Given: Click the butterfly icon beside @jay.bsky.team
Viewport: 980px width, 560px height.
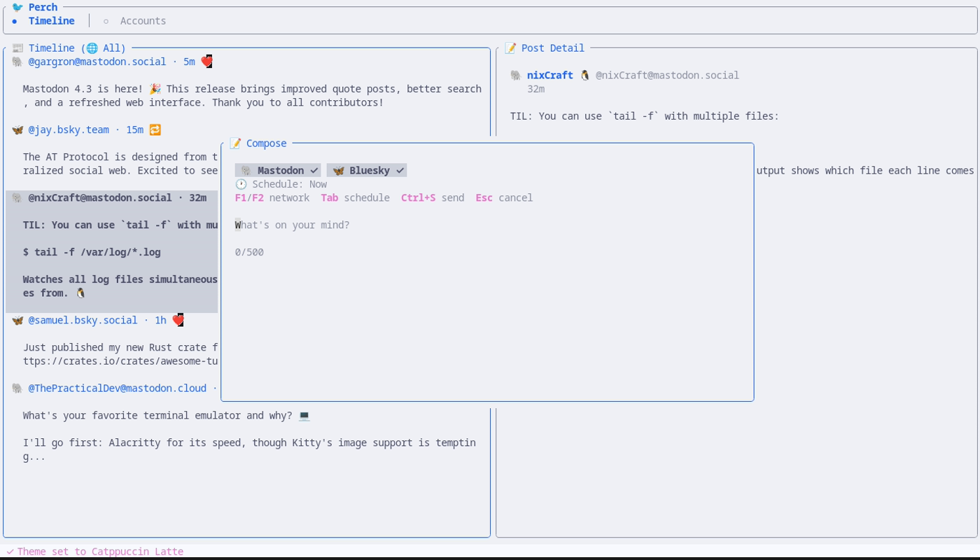Looking at the screenshot, I should click(17, 129).
